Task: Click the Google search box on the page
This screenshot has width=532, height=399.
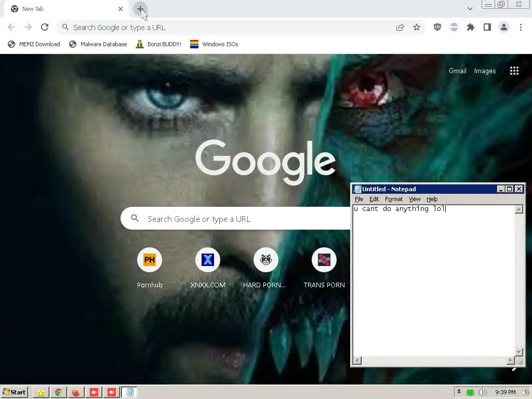Action: [x=235, y=219]
